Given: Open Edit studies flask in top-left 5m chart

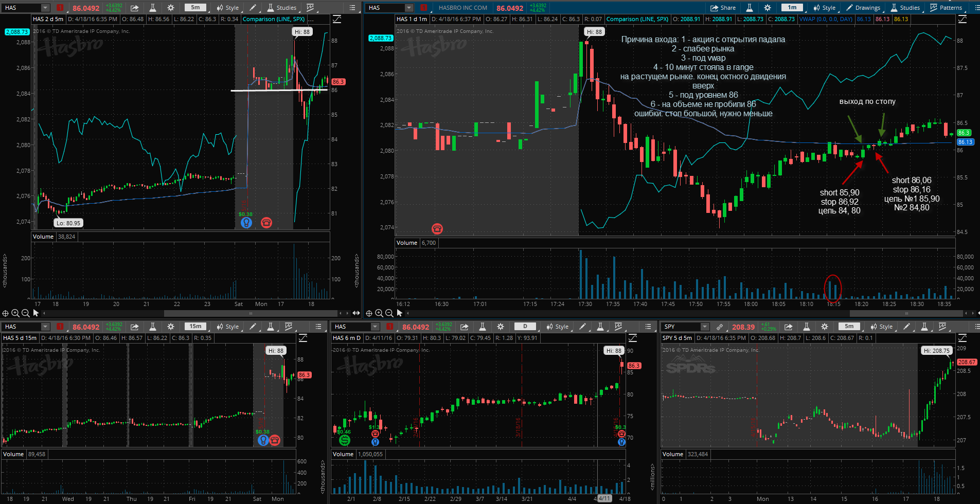Looking at the screenshot, I should pos(153,8).
